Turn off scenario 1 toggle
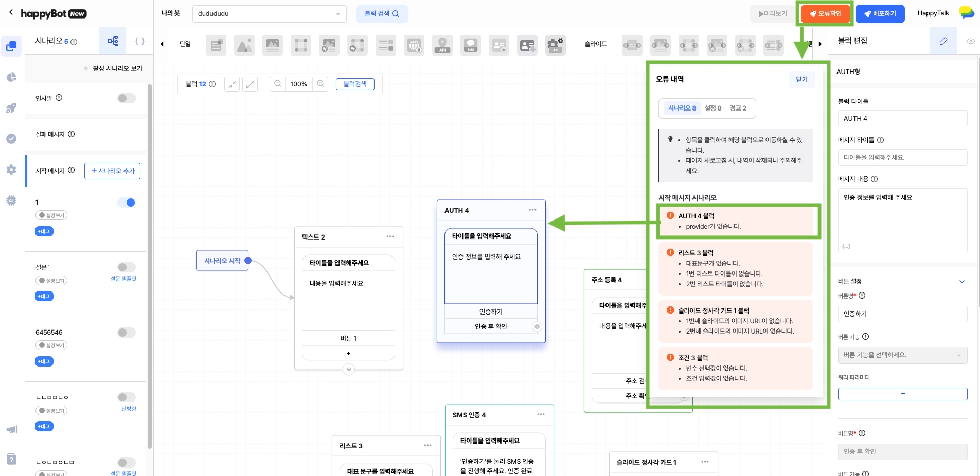 (x=127, y=203)
